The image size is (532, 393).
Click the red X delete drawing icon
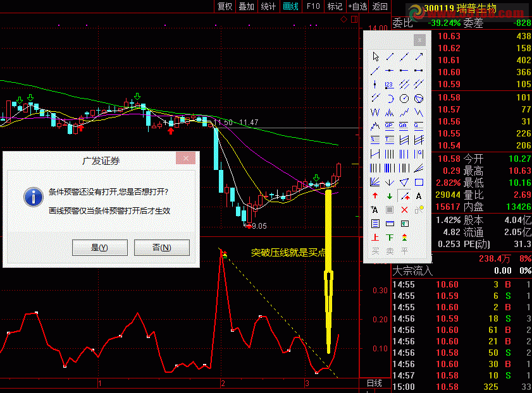pyautogui.click(x=404, y=210)
